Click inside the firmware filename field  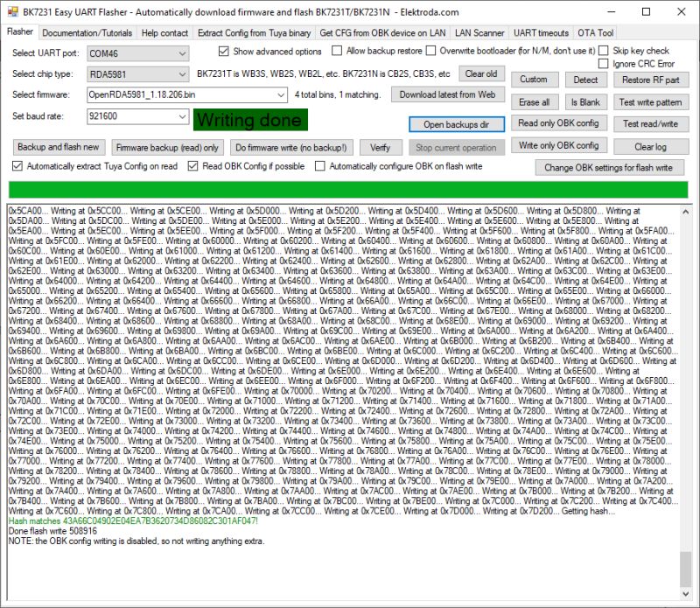coord(187,94)
